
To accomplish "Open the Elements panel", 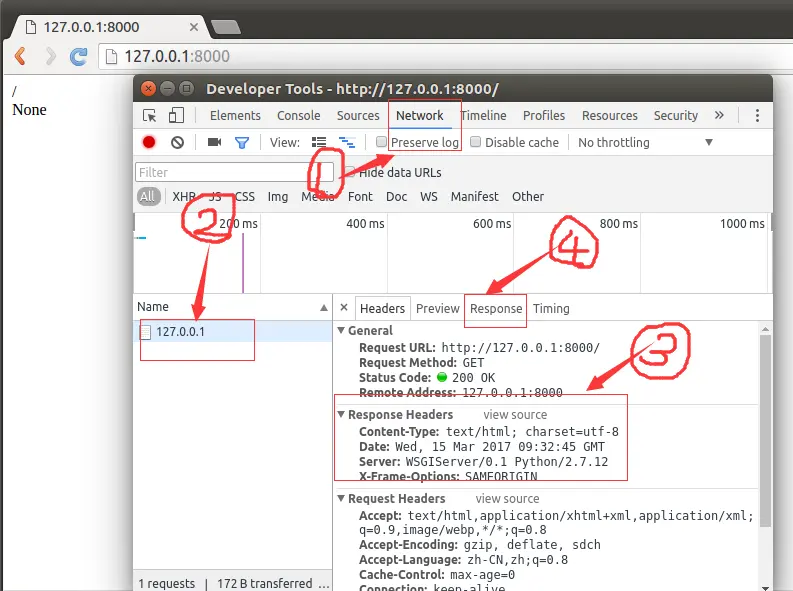I will (x=235, y=116).
